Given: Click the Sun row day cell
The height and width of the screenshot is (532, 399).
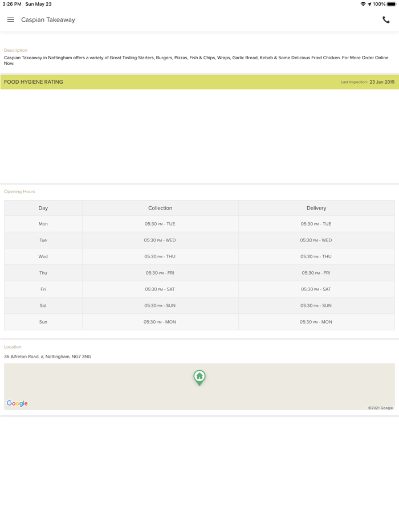Looking at the screenshot, I should [x=43, y=322].
